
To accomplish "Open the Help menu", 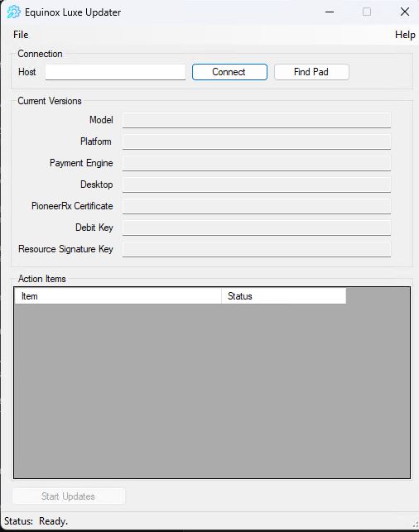I will pyautogui.click(x=405, y=35).
